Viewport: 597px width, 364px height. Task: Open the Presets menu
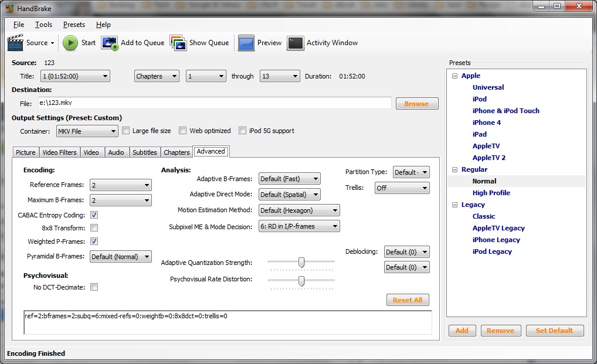[74, 25]
